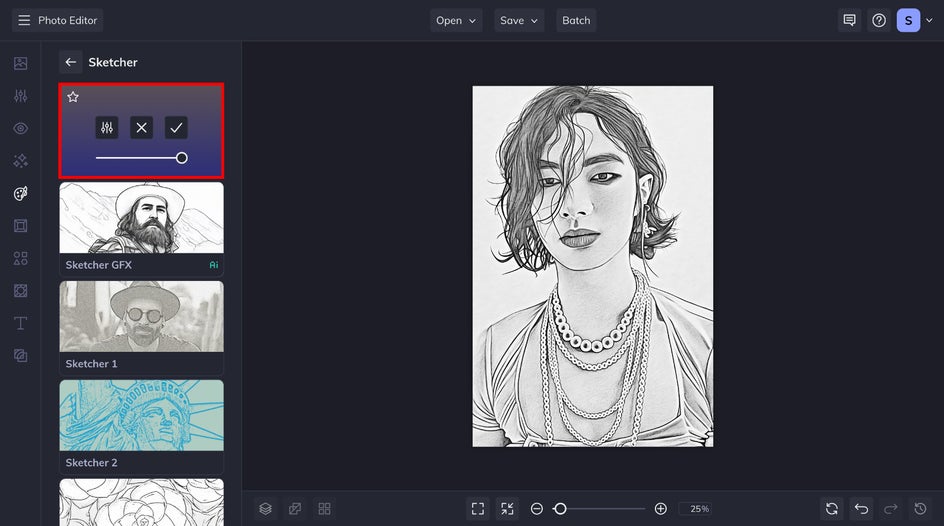Select the line-art flower effect thumbnail
The width and height of the screenshot is (944, 526).
(x=141, y=503)
